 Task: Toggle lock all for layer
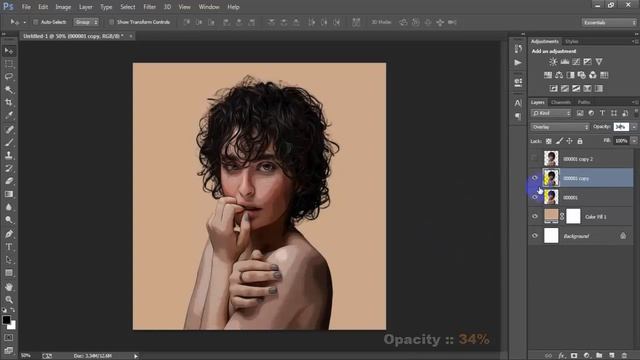point(580,141)
